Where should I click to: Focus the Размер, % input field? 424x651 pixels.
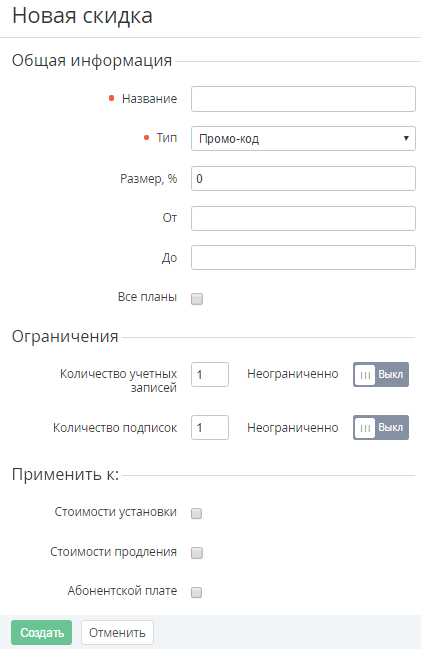[303, 179]
